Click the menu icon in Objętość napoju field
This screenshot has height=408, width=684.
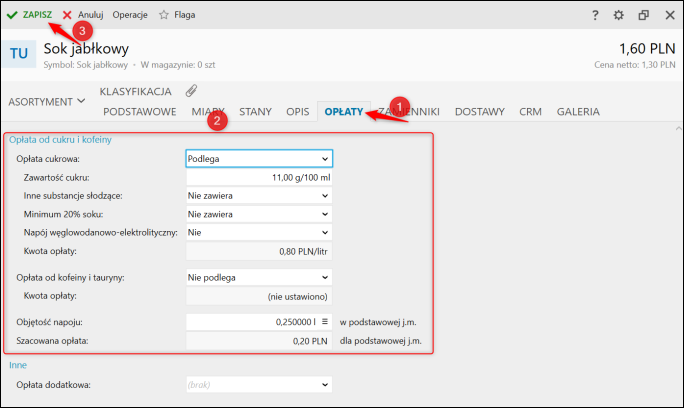click(x=325, y=322)
